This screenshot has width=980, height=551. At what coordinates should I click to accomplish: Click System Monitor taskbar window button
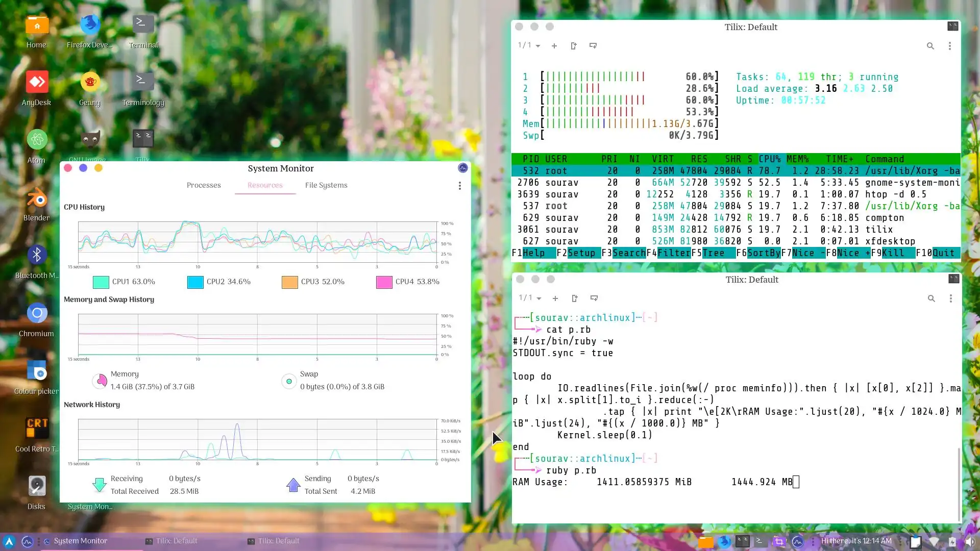(80, 541)
